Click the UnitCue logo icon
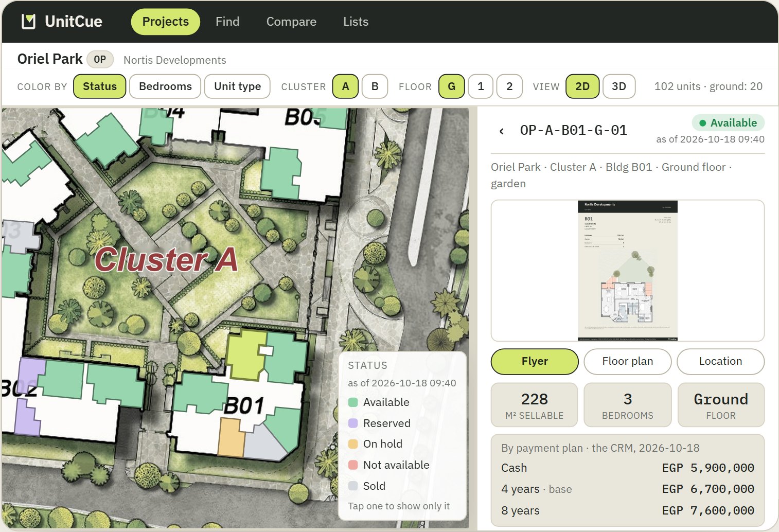Viewport: 779px width, 532px height. coord(28,22)
